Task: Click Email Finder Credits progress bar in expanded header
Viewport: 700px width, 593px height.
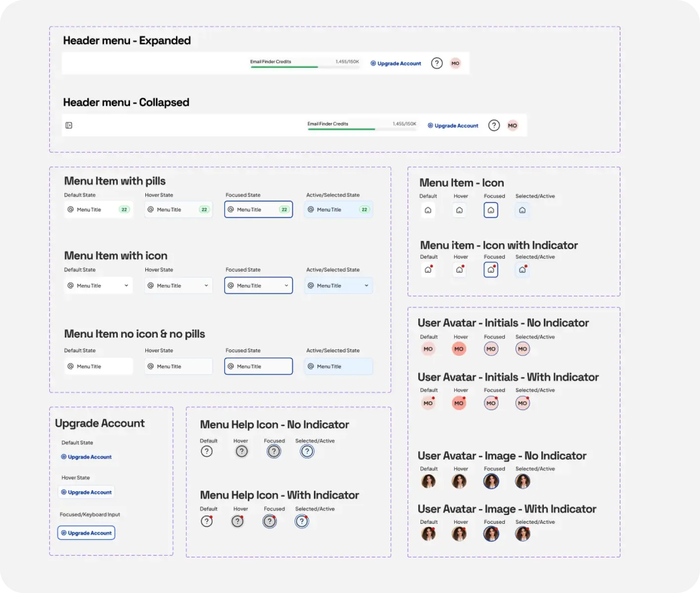Action: (x=306, y=67)
